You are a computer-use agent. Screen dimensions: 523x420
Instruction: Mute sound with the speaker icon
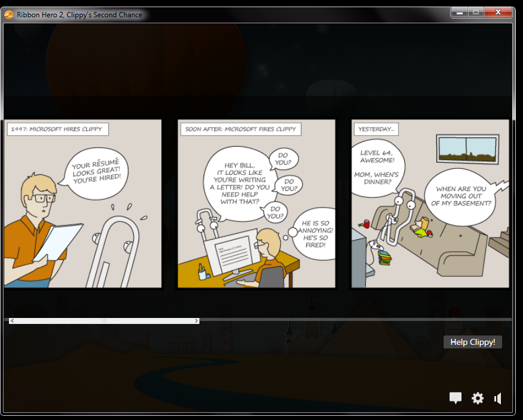pyautogui.click(x=498, y=399)
